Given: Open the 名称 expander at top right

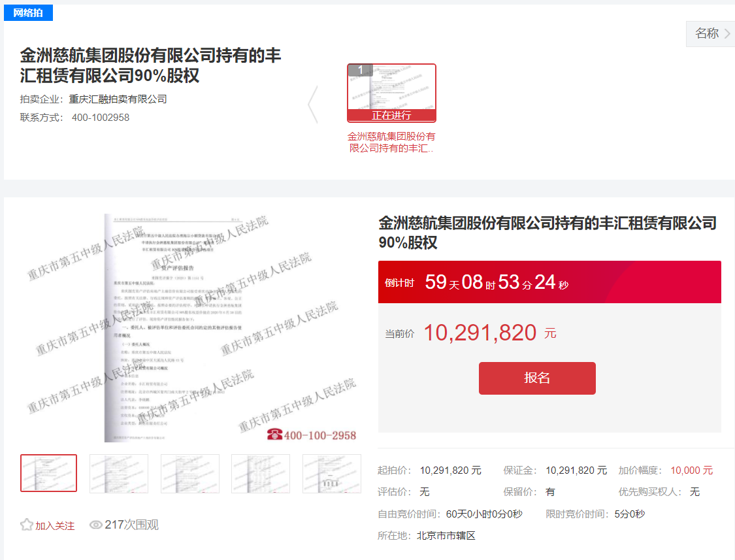Looking at the screenshot, I should point(711,34).
